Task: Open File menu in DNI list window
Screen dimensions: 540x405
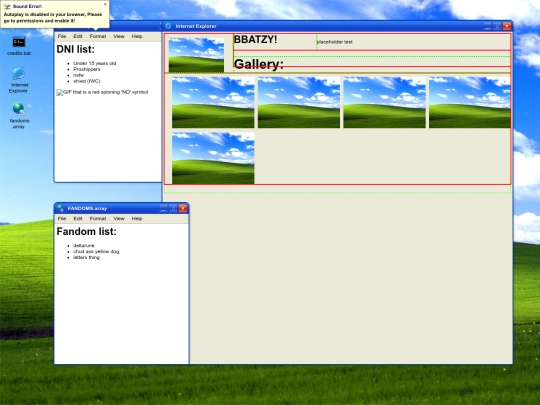Action: click(62, 36)
